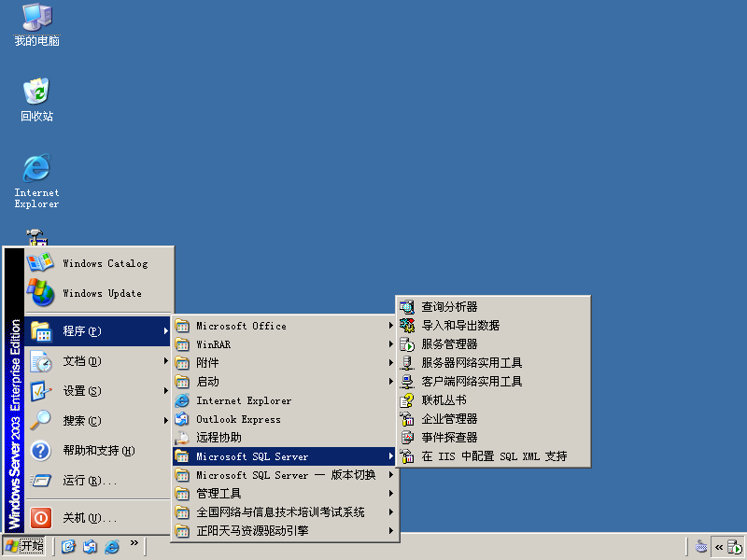Click the show desktop quick launch icon

point(68,546)
